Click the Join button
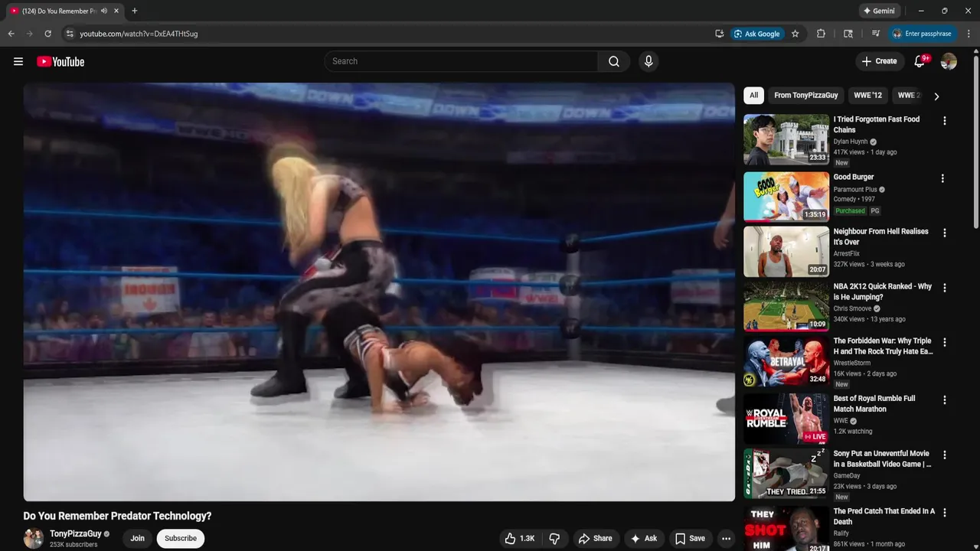Viewport: 980px width, 551px height. click(x=137, y=539)
